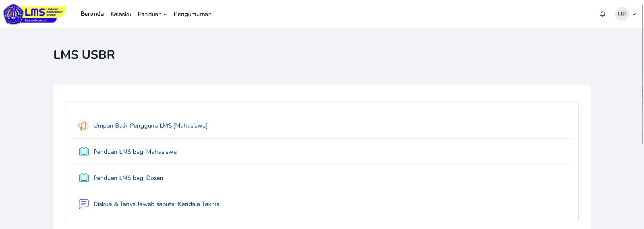Open Umpan Balik Pengguna LMS [Mahasiswa] link
This screenshot has height=229, width=644.
click(x=150, y=126)
